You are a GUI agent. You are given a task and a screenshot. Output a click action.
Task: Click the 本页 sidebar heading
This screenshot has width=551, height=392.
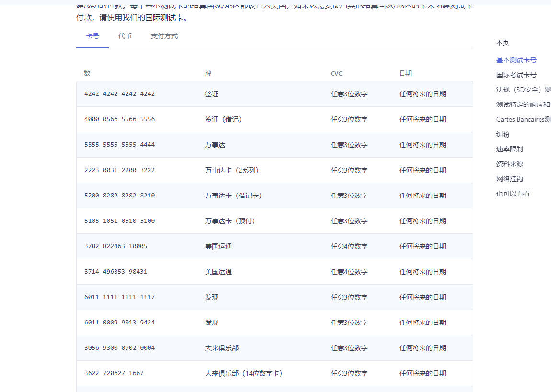point(503,43)
